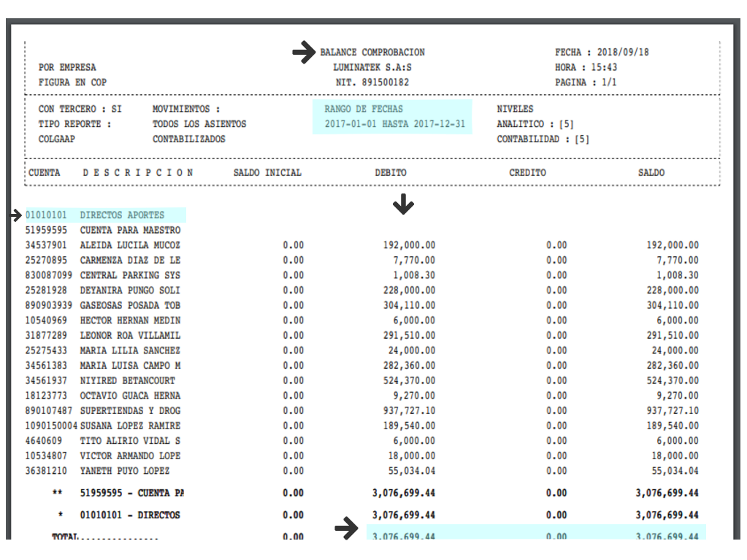Click the FECHA : 2018/09/18 field

[x=602, y=53]
